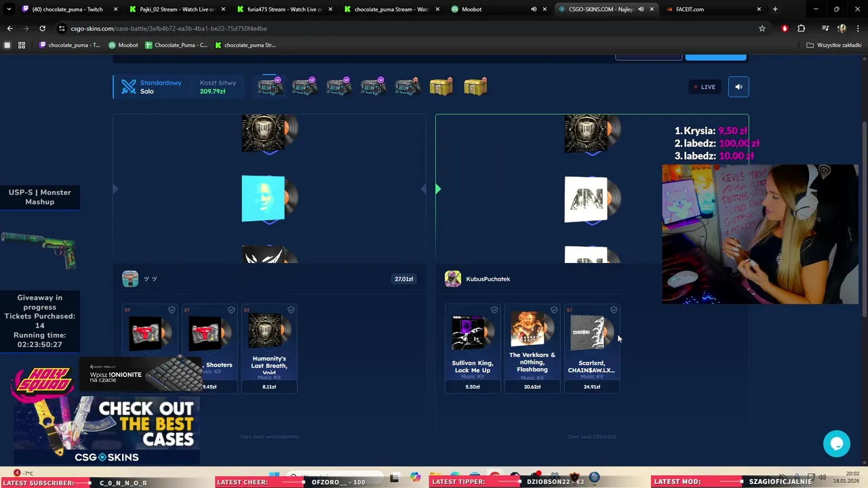Open Copilot from the taskbar
Image resolution: width=868 pixels, height=488 pixels.
click(415, 477)
